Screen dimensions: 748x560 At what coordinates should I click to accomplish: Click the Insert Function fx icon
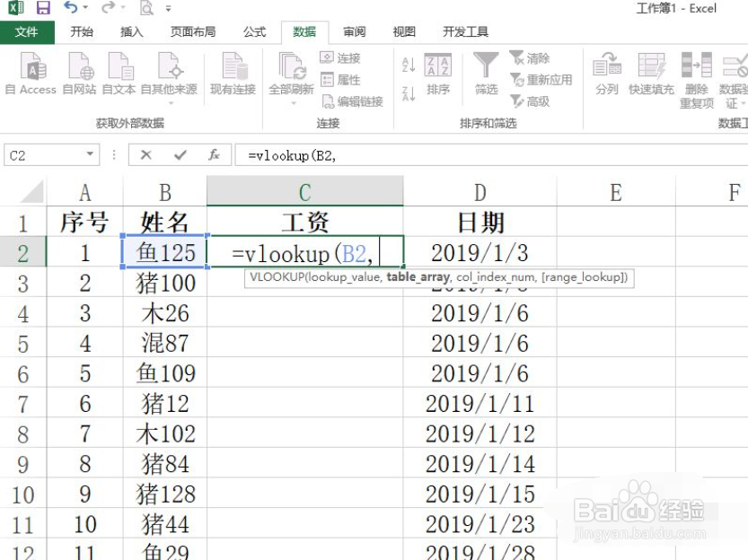215,155
